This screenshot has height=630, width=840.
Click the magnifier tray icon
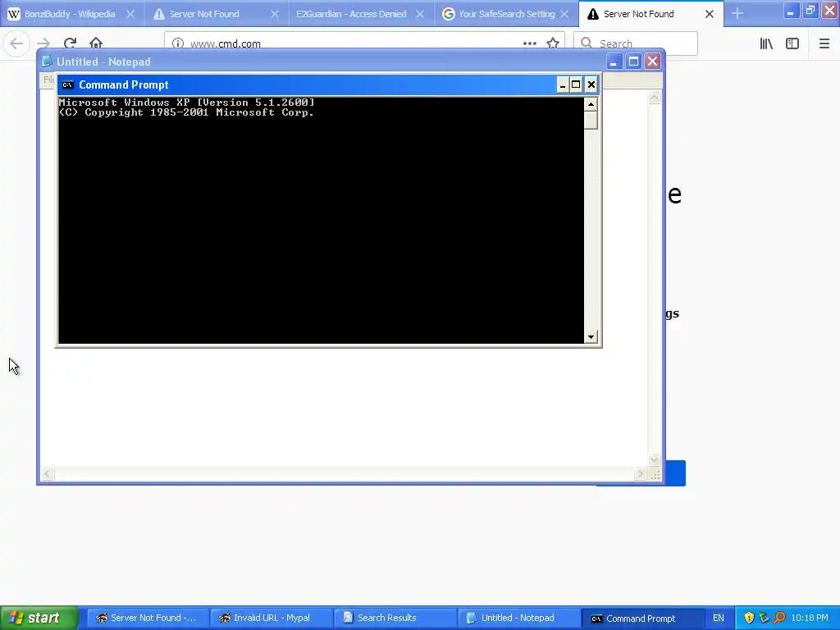[779, 618]
